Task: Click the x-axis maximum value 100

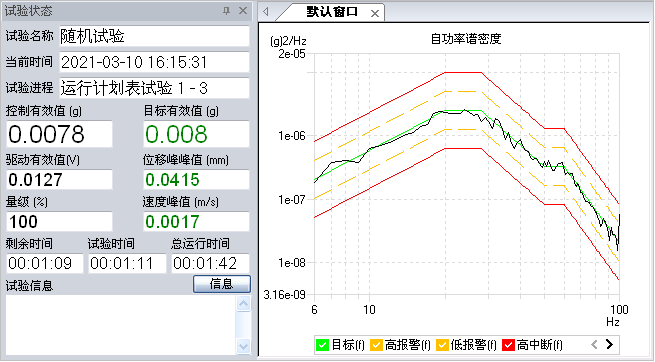Action: coord(619,310)
